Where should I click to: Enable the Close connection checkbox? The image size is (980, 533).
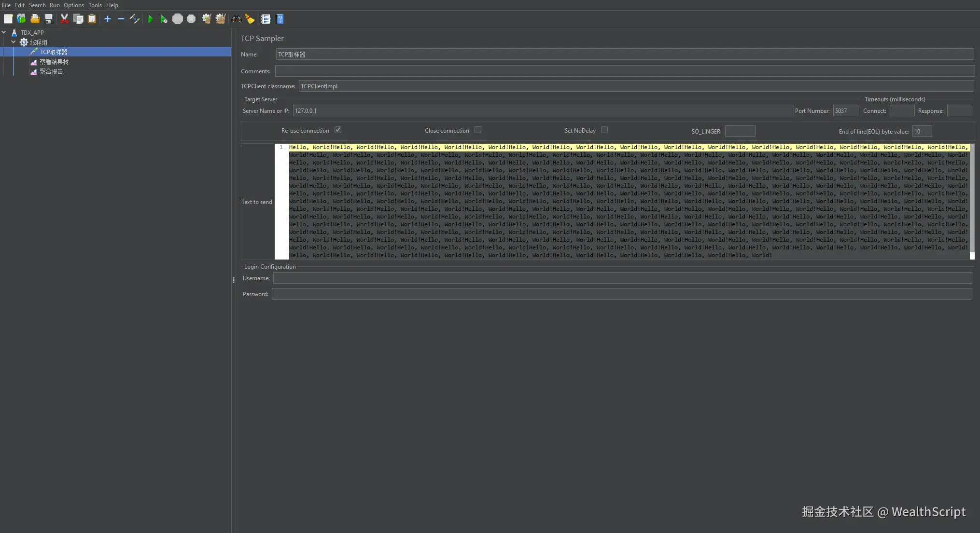(x=478, y=130)
